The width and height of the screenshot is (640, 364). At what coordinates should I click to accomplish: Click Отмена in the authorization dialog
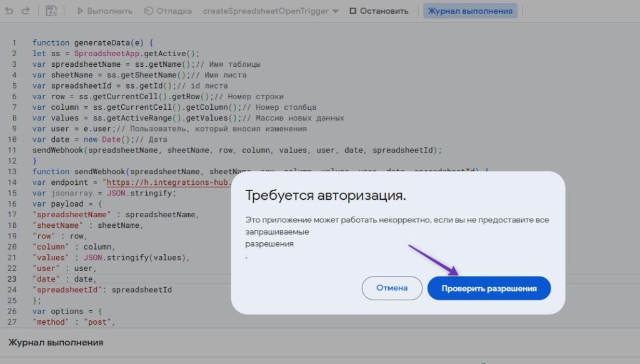(x=392, y=288)
